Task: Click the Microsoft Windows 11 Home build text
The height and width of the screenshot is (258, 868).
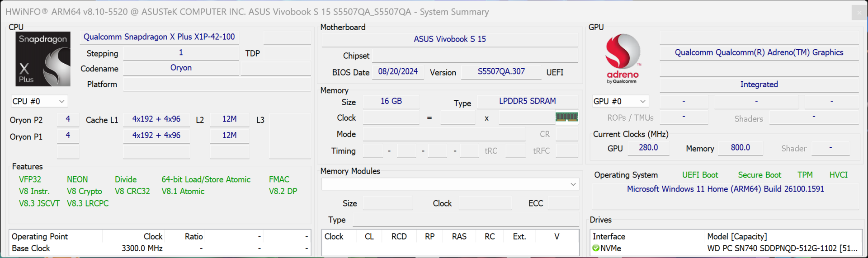Action: 725,189
